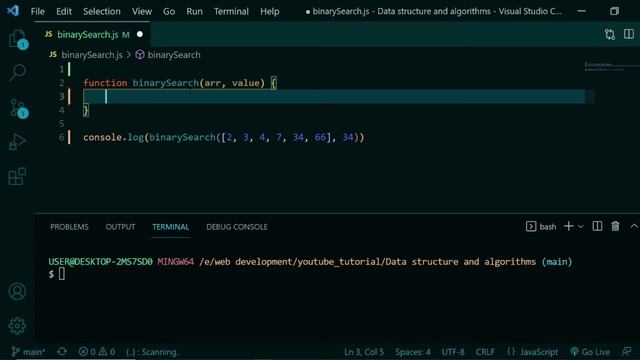Click line number 2 in the gutter
The height and width of the screenshot is (360, 640).
[x=62, y=83]
